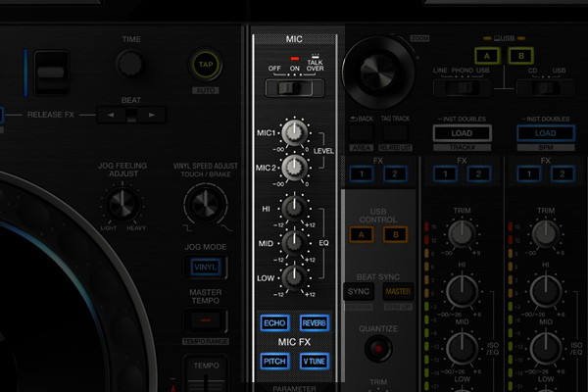
Task: Click the blue LOAD button
Action: click(x=546, y=133)
